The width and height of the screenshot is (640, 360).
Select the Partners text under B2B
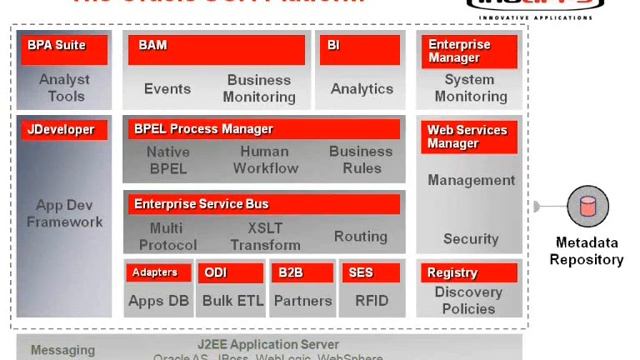coord(303,301)
